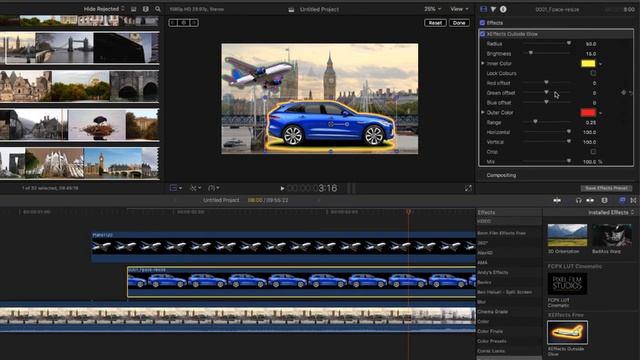The height and width of the screenshot is (360, 640).
Task: Toggle the Effects browser icon
Action: coord(622,200)
